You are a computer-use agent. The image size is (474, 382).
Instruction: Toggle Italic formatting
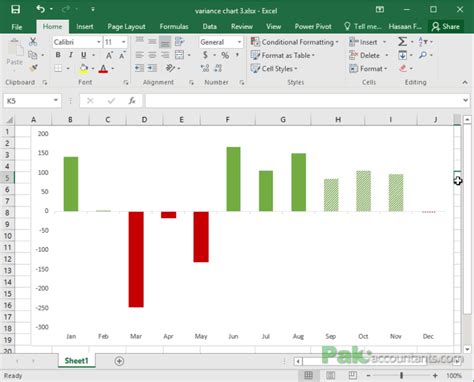pos(70,55)
